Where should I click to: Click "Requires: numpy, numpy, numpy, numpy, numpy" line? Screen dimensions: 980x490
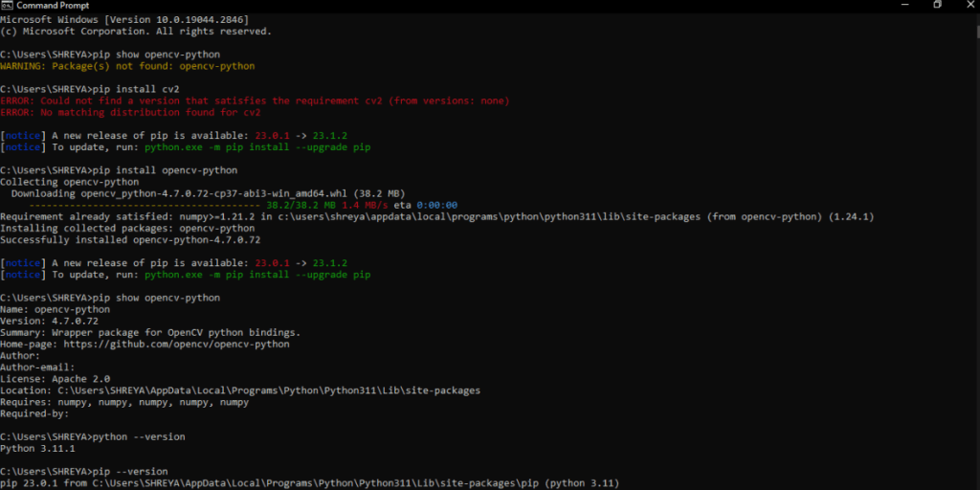[124, 403]
